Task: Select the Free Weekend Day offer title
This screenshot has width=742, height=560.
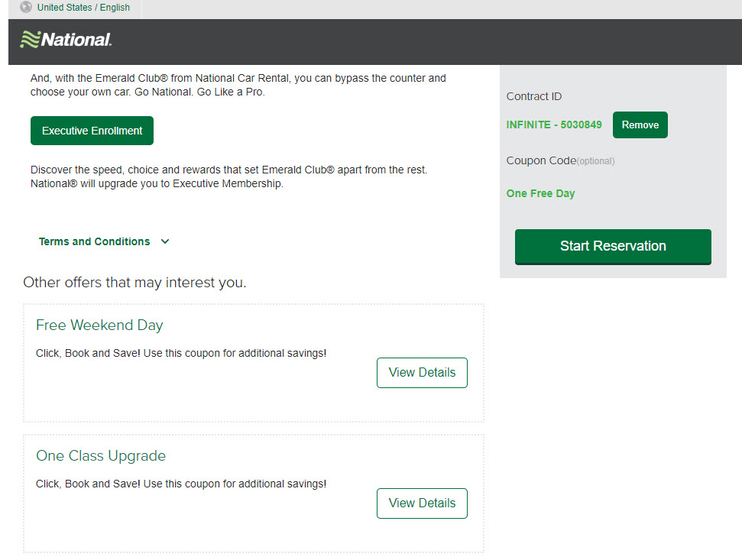Action: (99, 325)
